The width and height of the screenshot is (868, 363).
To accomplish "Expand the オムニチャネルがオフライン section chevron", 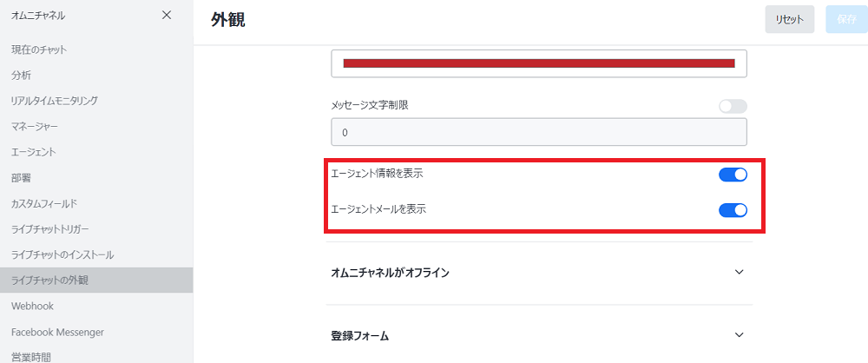I will (x=740, y=272).
